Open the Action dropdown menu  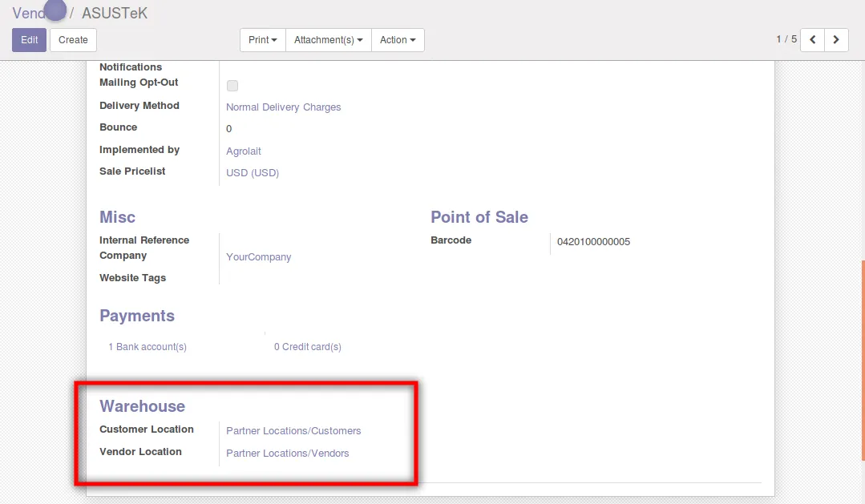(x=398, y=40)
